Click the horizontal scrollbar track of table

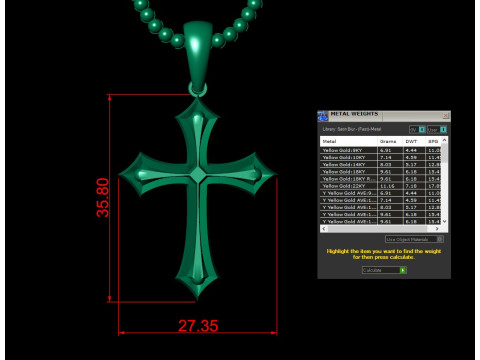click(x=380, y=229)
